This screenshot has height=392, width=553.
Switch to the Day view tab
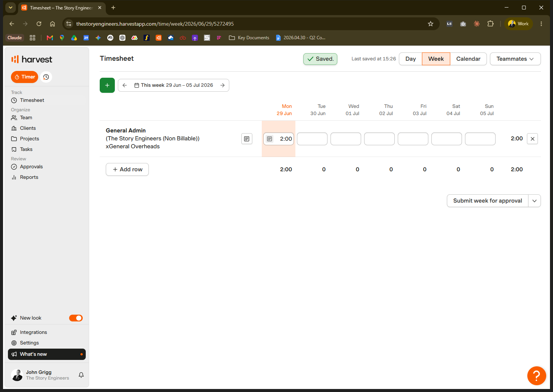411,59
